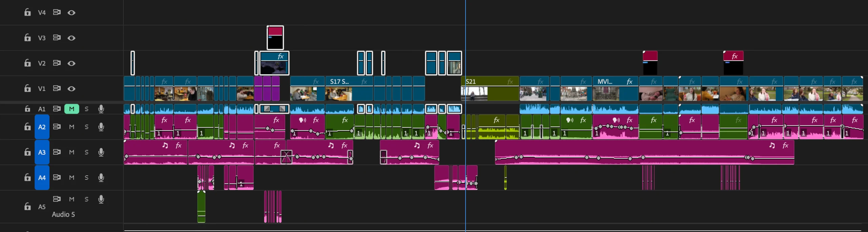
Task: Solo audio track A2
Action: (x=86, y=127)
